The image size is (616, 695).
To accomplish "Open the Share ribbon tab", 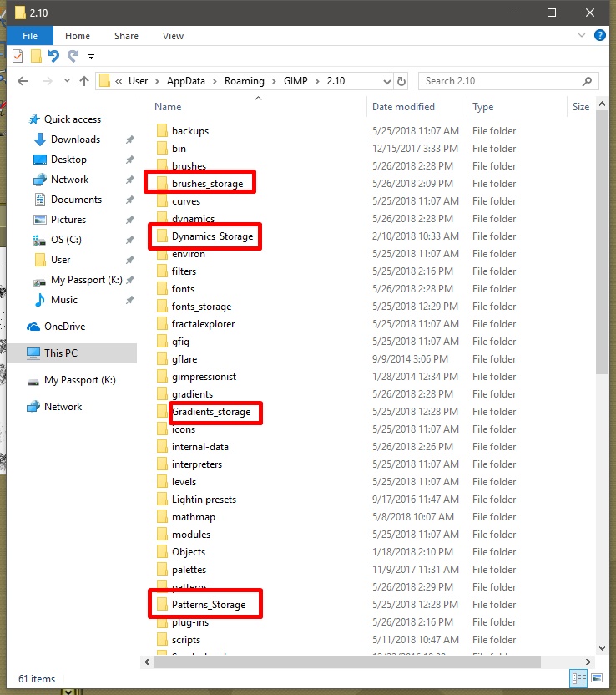I will coord(126,36).
